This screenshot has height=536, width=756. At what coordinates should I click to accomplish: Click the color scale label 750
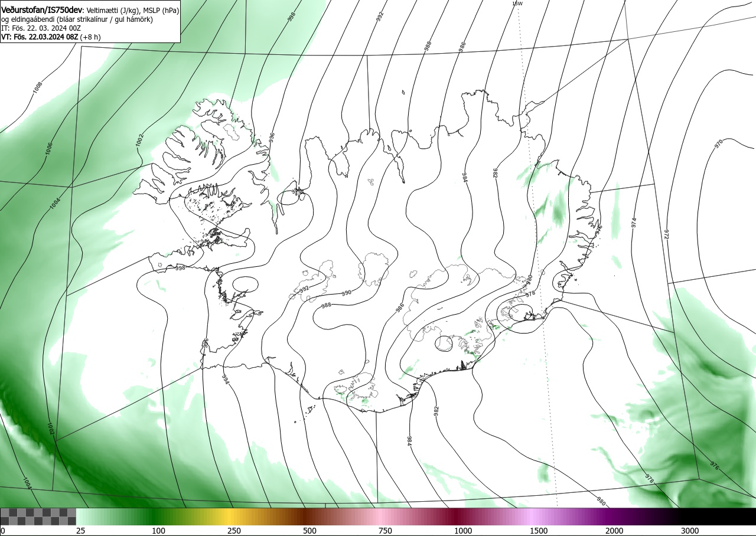pos(385,531)
